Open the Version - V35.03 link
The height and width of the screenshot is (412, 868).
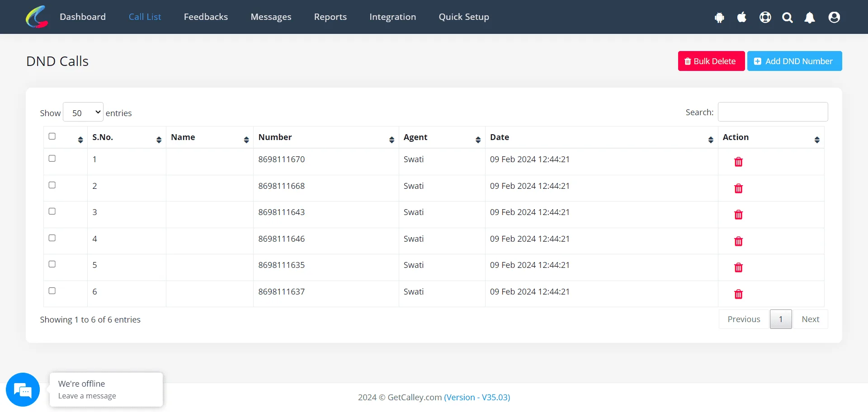[x=477, y=398]
